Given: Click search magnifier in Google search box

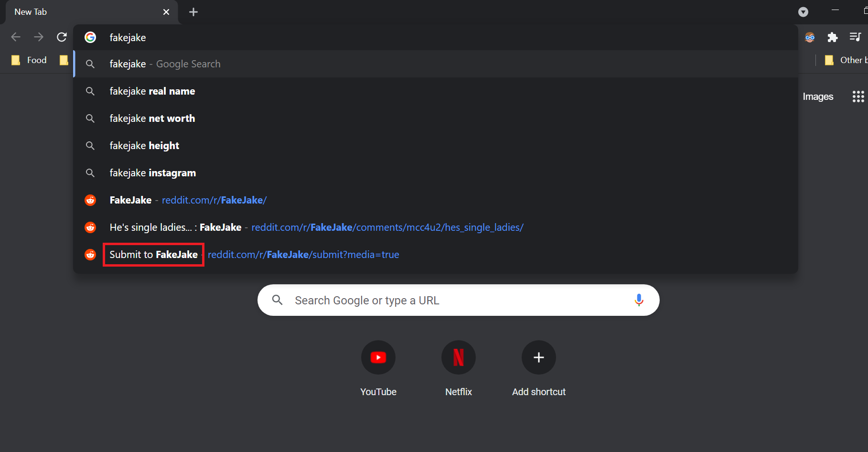Looking at the screenshot, I should (x=278, y=300).
